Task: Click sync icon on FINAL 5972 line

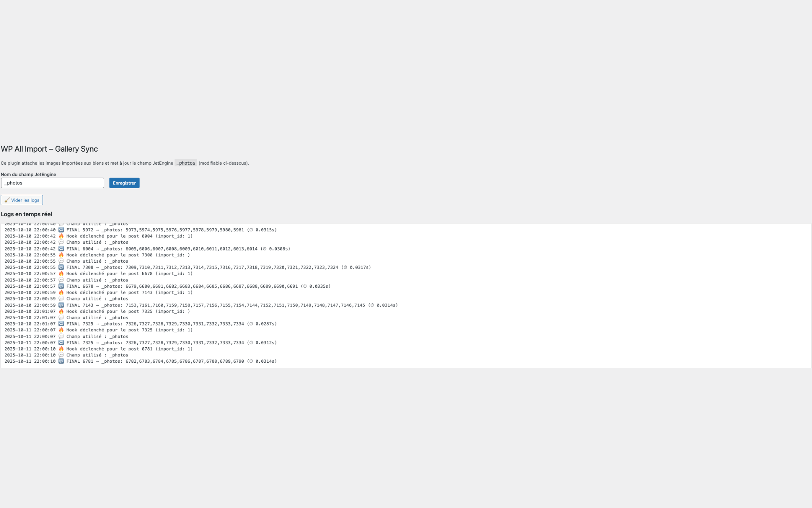Action: click(61, 230)
